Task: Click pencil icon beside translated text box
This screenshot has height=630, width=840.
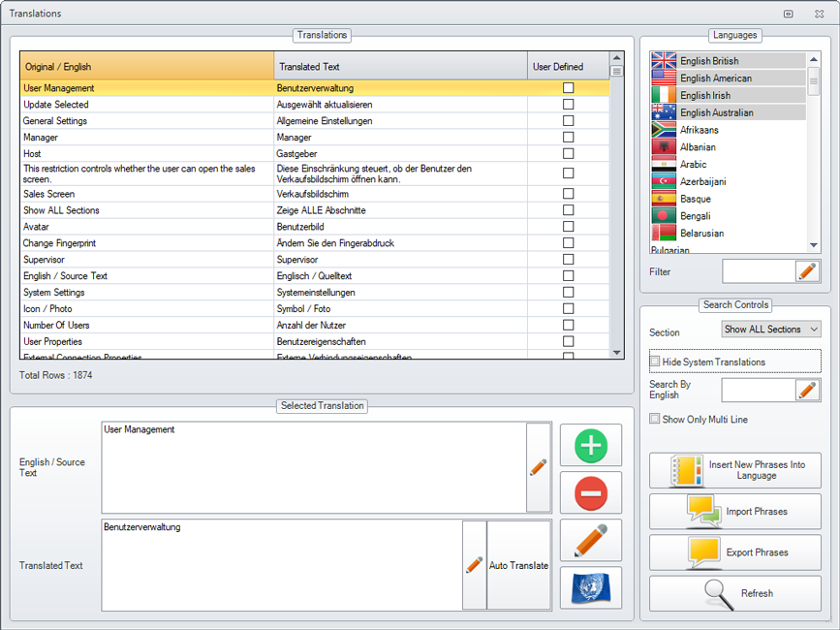Action: [x=474, y=565]
